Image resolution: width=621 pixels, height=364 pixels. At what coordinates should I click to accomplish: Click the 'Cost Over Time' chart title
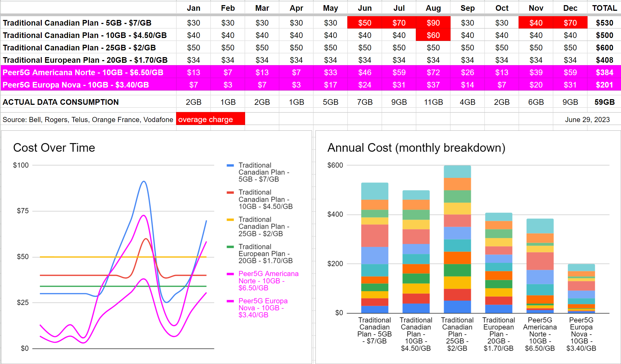click(x=54, y=148)
